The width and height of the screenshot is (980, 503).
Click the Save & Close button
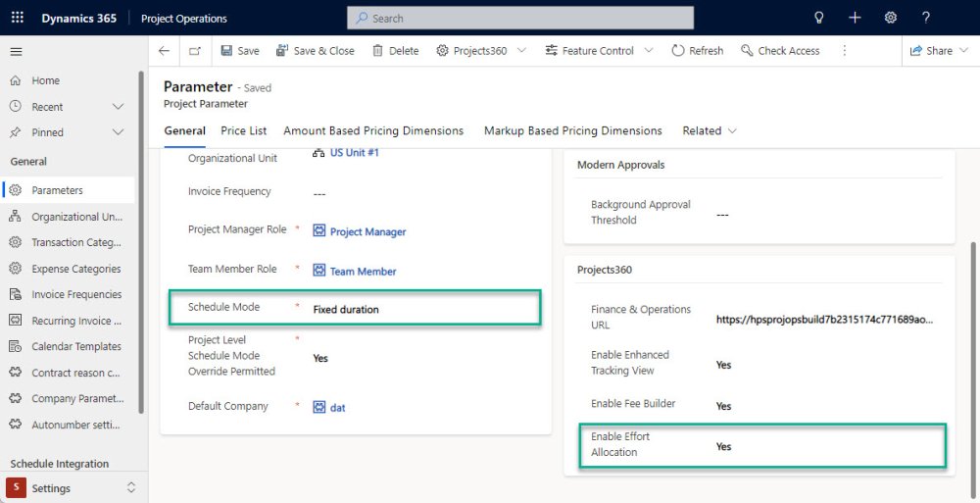coord(316,51)
